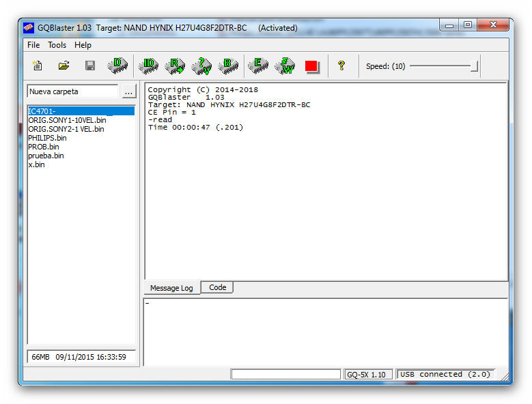Click the red Stop button icon
532x404 pixels.
coord(311,66)
